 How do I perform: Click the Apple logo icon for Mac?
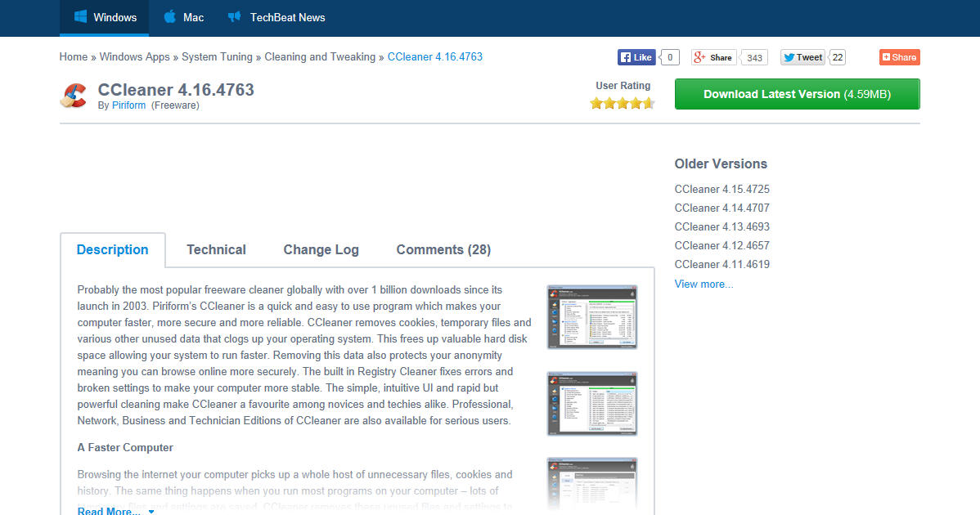pyautogui.click(x=169, y=17)
